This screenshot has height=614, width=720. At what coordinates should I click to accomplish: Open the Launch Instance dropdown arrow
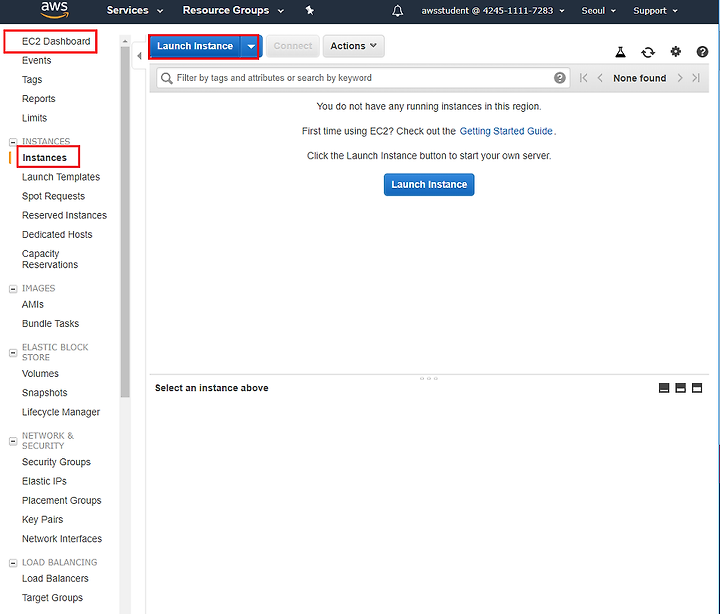point(251,46)
